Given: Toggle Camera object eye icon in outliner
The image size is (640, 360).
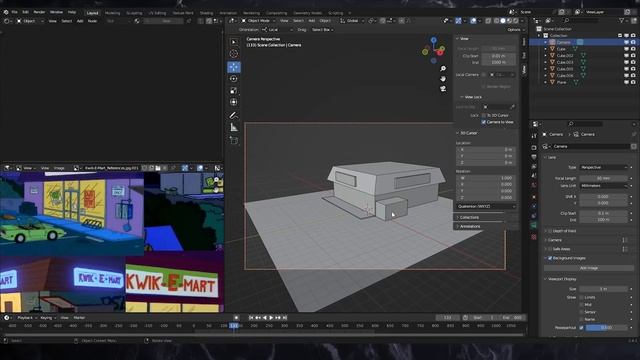Looking at the screenshot, I should [627, 42].
